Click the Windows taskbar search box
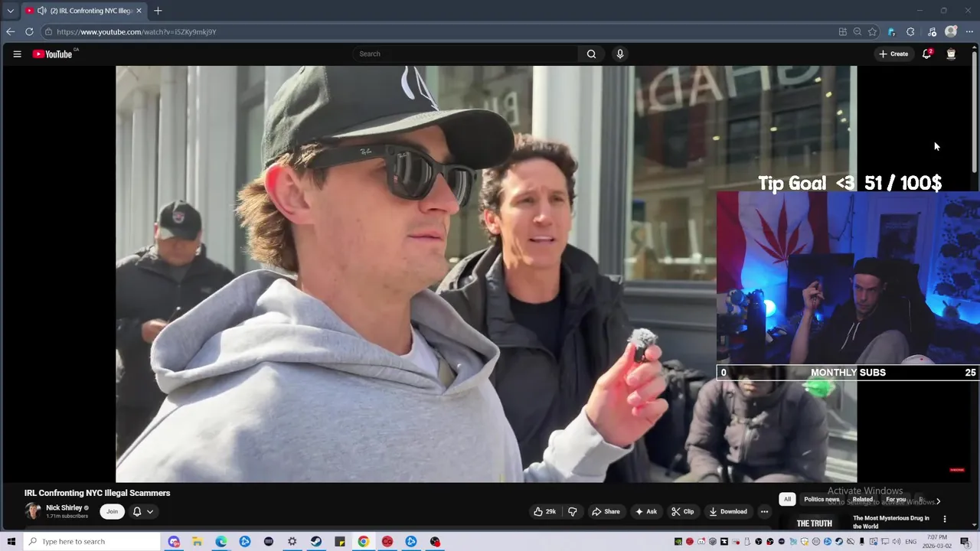 pyautogui.click(x=91, y=541)
